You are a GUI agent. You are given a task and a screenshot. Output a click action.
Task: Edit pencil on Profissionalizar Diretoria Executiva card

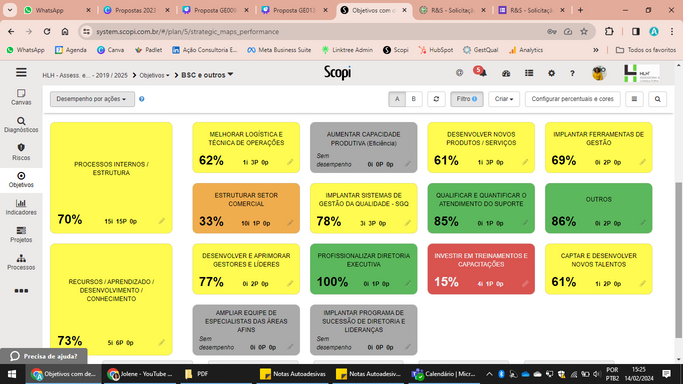coord(408,283)
